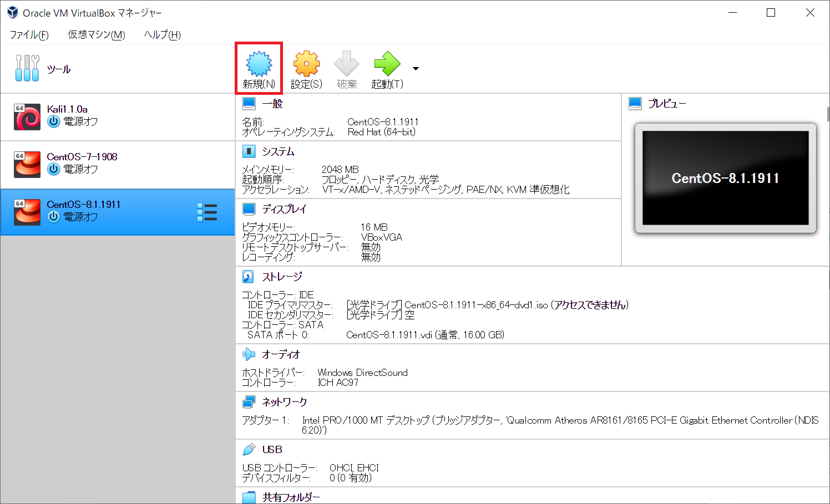
Task: Click the オーディオ audio section icon
Action: coord(249,354)
